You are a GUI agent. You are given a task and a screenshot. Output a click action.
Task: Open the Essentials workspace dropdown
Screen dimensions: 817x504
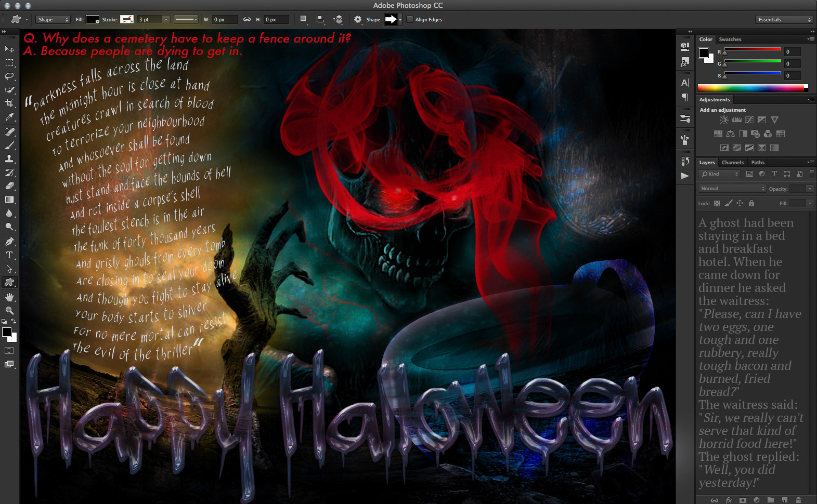pos(784,20)
